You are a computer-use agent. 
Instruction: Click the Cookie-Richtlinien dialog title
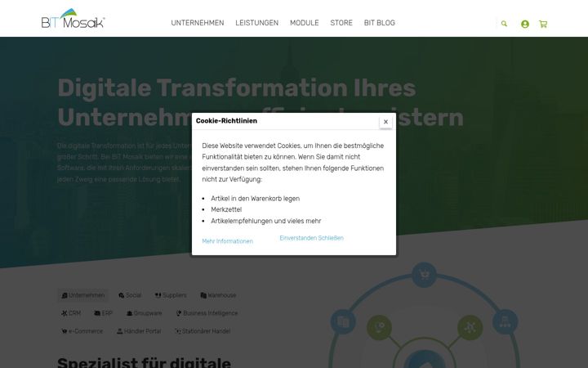[226, 121]
